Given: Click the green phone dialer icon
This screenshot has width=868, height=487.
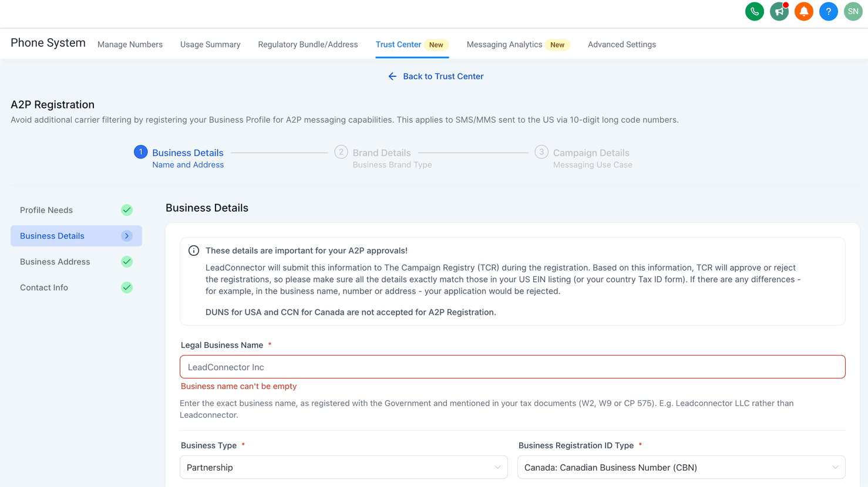Looking at the screenshot, I should click(755, 12).
